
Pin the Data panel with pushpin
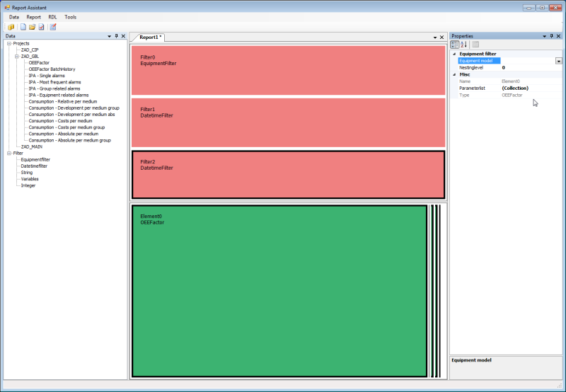click(x=116, y=36)
